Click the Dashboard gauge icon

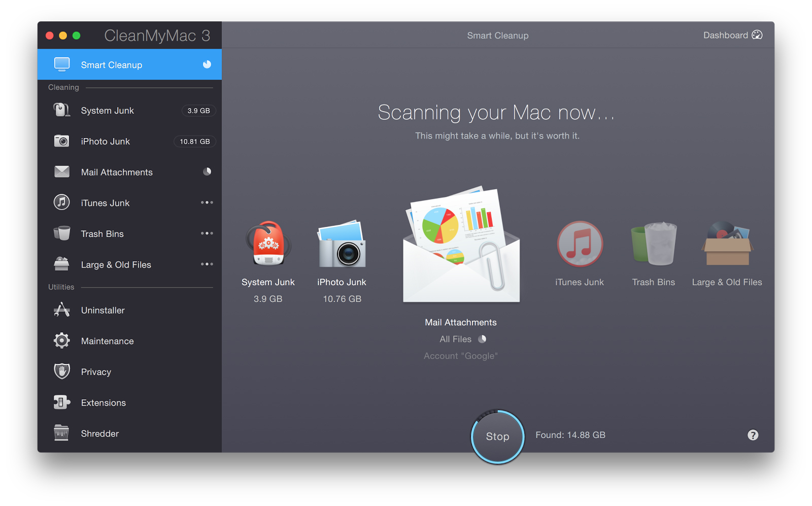[757, 35]
